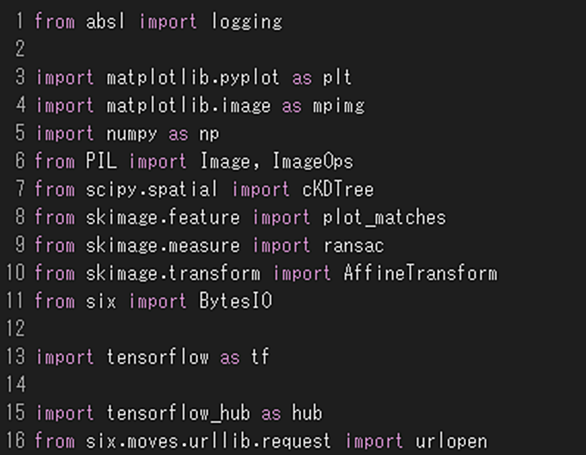586x455 pixels.
Task: Click matplotlib.pyplot on line 3
Action: pos(192,78)
